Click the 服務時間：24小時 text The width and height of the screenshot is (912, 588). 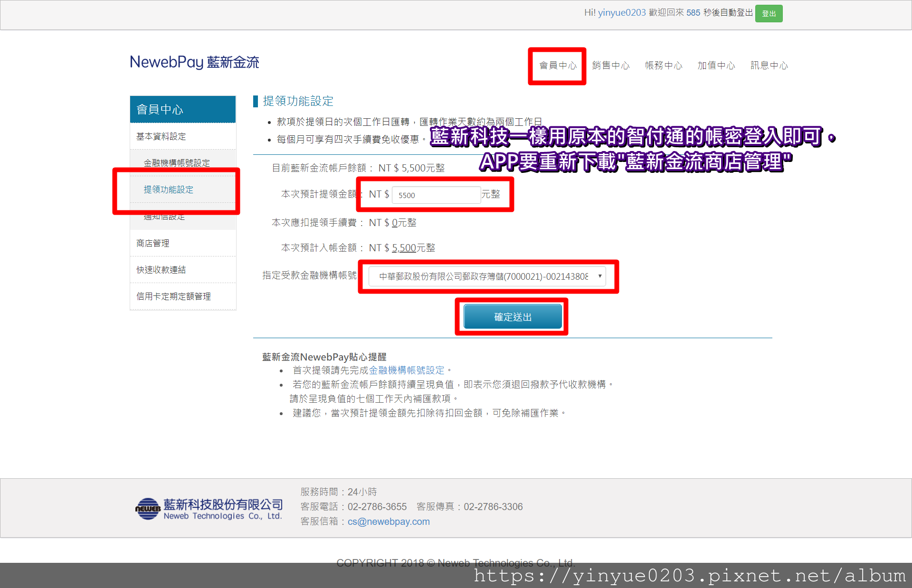pyautogui.click(x=339, y=492)
